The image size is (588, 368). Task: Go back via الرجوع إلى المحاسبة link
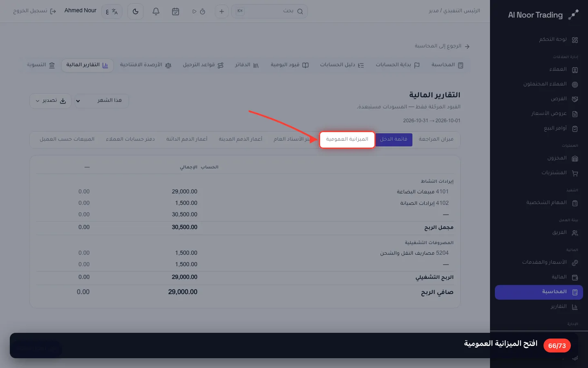[442, 46]
